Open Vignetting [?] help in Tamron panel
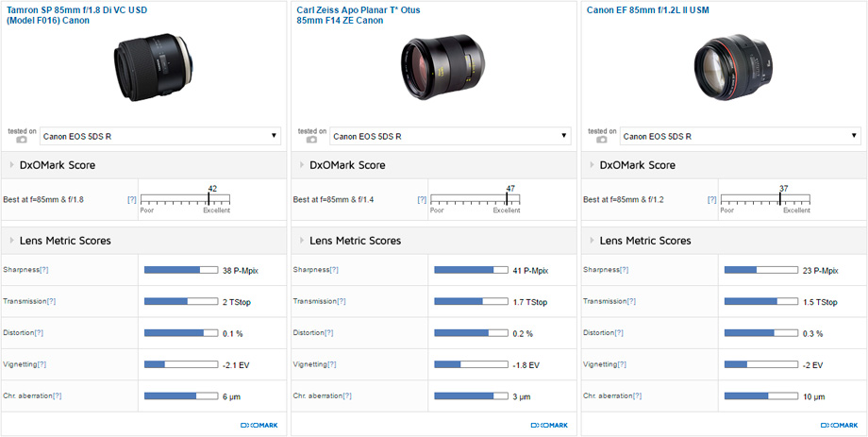Screen dimensions: 868x437 click(x=42, y=364)
